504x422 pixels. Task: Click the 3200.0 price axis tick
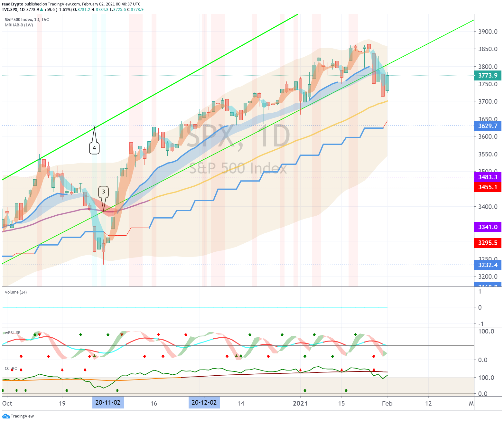point(488,277)
